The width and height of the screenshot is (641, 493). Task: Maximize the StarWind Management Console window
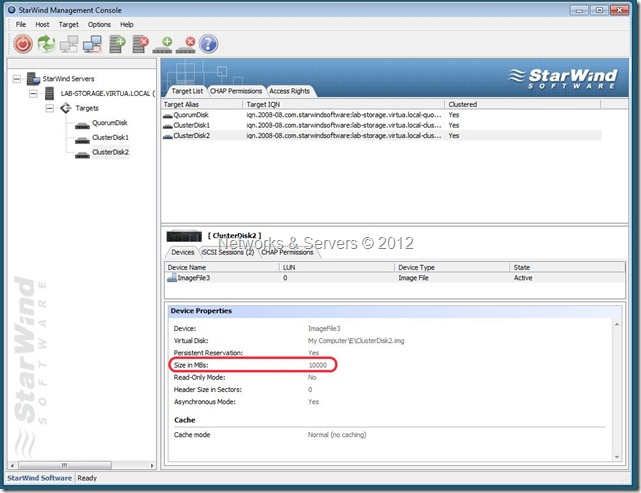click(x=599, y=10)
